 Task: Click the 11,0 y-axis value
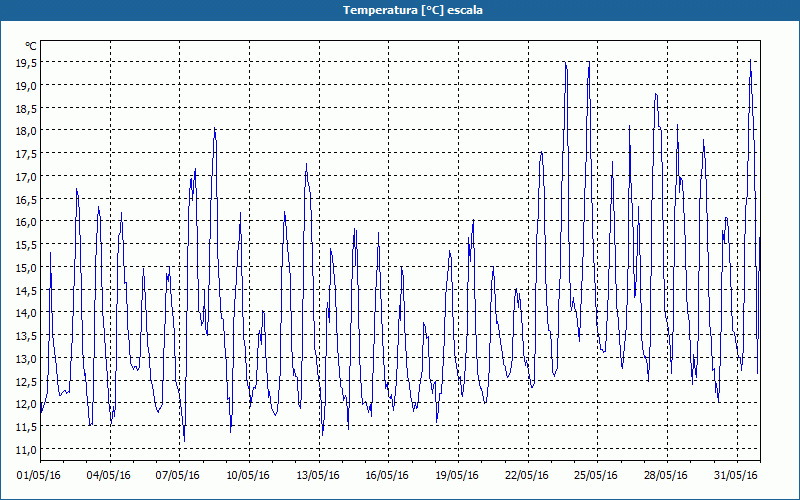26,449
